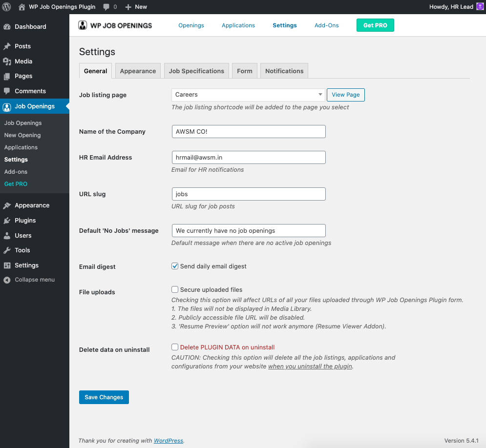Image resolution: width=486 pixels, height=448 pixels.
Task: Click the Pages icon in sidebar
Action: (x=7, y=76)
